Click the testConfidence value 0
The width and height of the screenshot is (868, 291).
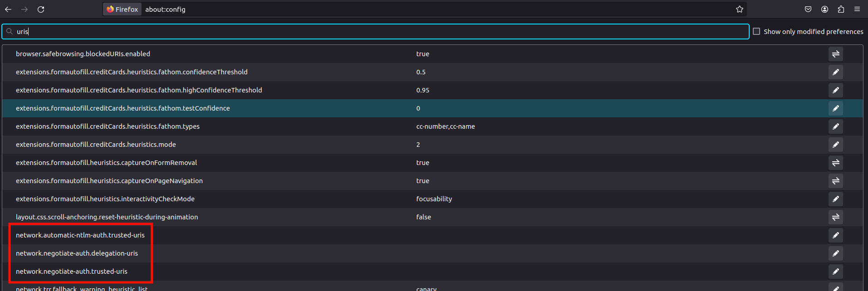[x=418, y=108]
